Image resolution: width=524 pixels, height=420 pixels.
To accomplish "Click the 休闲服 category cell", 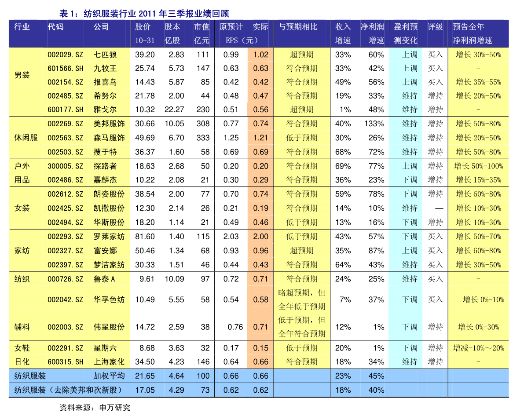I will click(x=26, y=138).
